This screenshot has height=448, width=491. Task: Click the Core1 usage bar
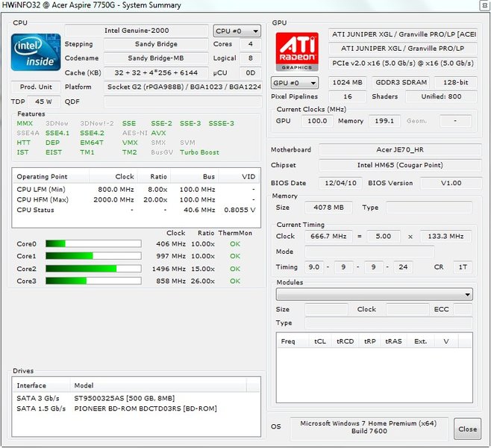pyautogui.click(x=93, y=256)
